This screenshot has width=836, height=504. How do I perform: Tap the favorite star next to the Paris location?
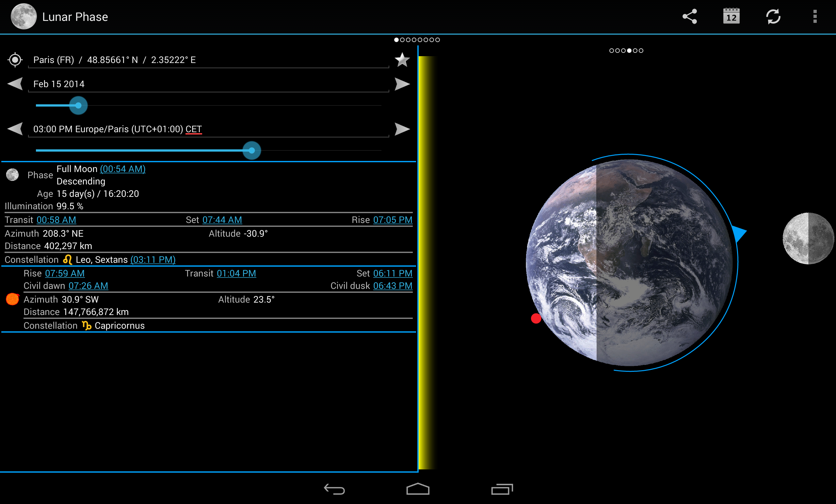[402, 60]
